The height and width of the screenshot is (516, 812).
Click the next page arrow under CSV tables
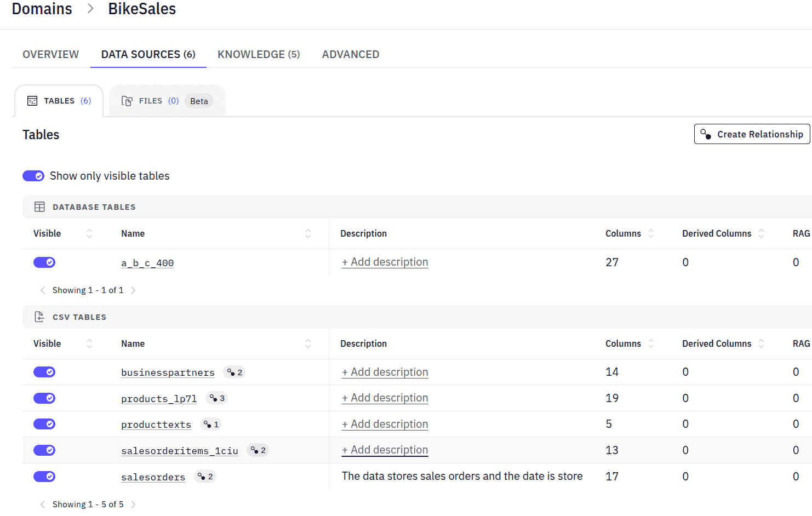click(133, 504)
